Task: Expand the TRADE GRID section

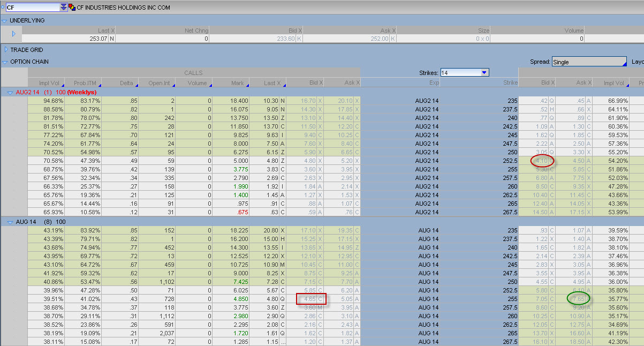Action: (6, 50)
